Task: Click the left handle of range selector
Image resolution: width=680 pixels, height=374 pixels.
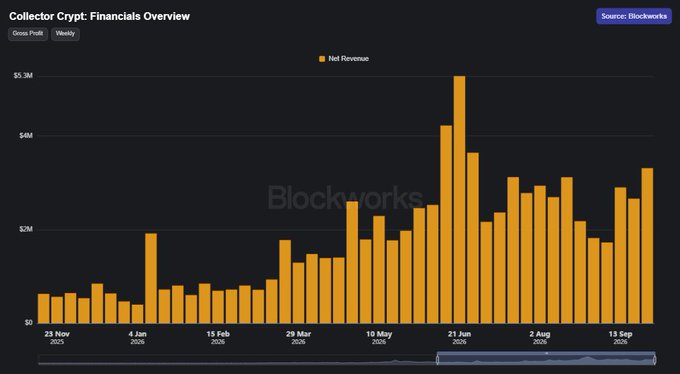Action: point(437,360)
